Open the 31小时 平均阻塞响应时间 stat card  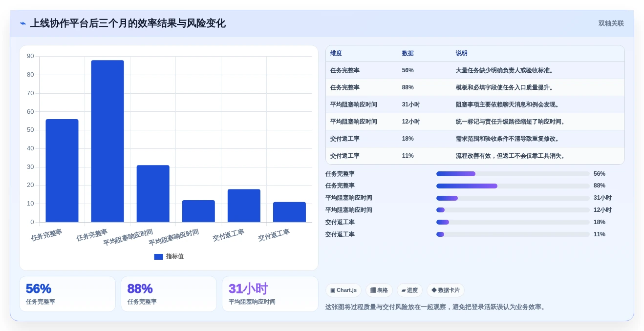[270, 294]
